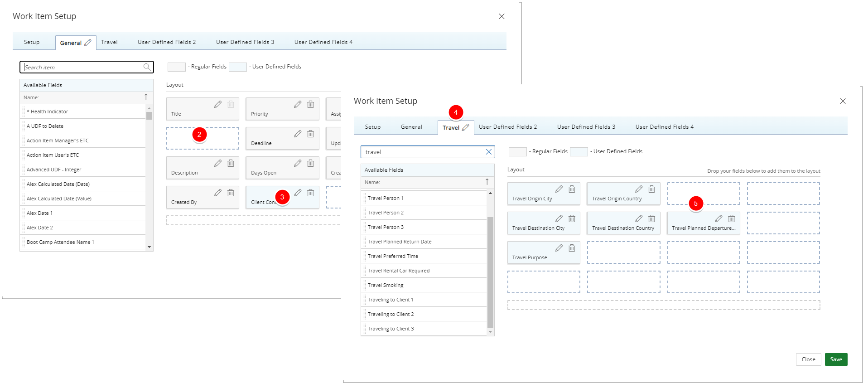
Task: Toggle Name sort arrow in left Available Fields
Action: coord(146,97)
